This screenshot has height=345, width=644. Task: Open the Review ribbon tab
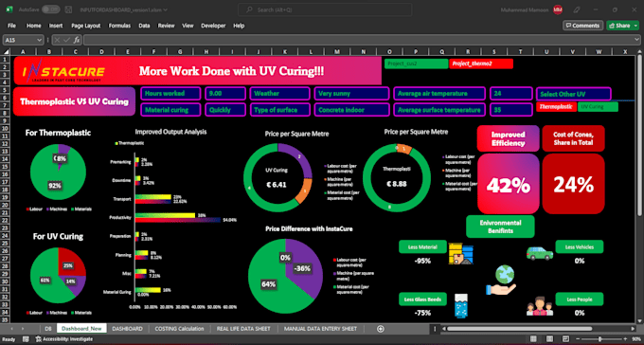(x=167, y=26)
